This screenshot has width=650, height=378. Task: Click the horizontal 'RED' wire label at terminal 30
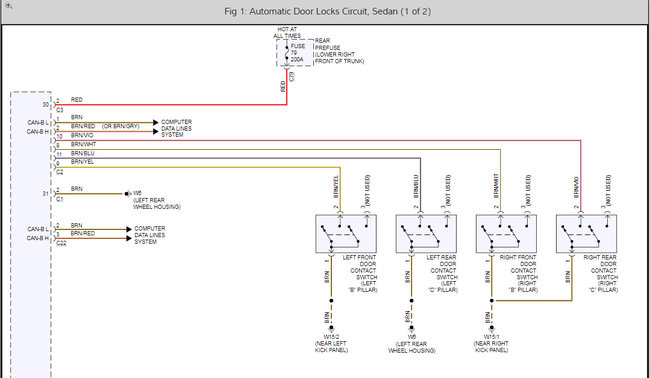(77, 100)
